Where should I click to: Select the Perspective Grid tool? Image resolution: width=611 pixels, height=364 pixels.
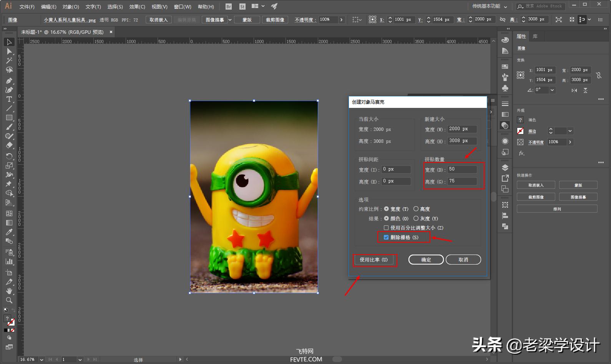(x=9, y=203)
